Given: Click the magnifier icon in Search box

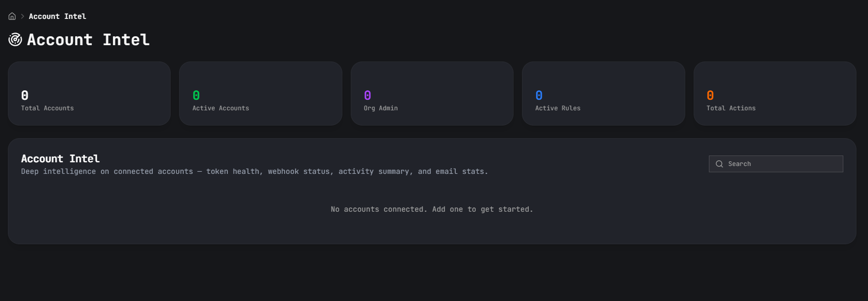Looking at the screenshot, I should click(719, 164).
